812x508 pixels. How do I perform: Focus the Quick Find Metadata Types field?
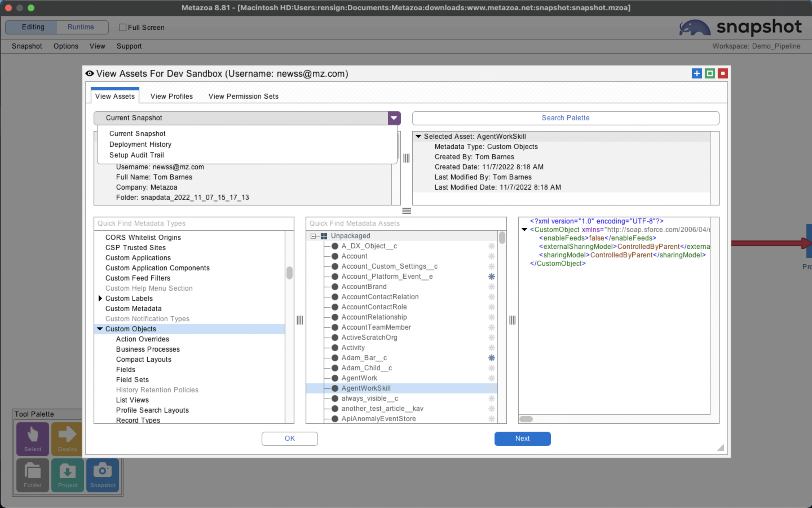194,224
